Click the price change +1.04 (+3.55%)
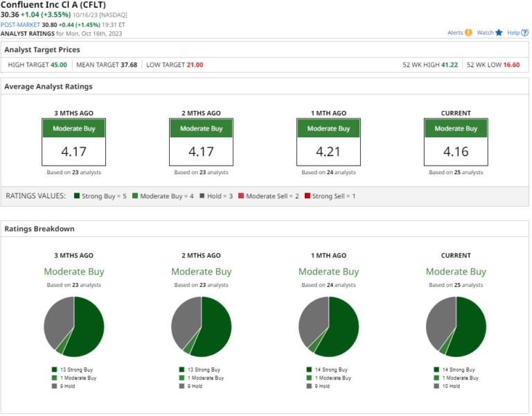This screenshot has width=532, height=416. click(x=46, y=15)
